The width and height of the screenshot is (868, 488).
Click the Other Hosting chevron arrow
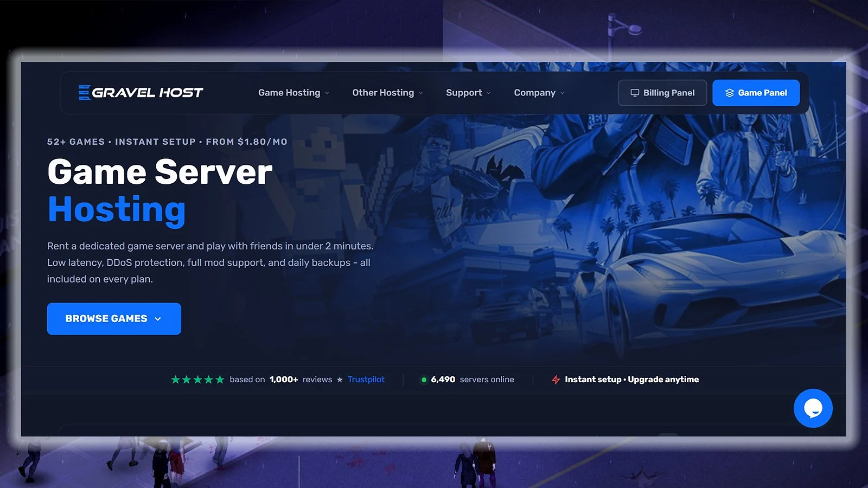(420, 93)
